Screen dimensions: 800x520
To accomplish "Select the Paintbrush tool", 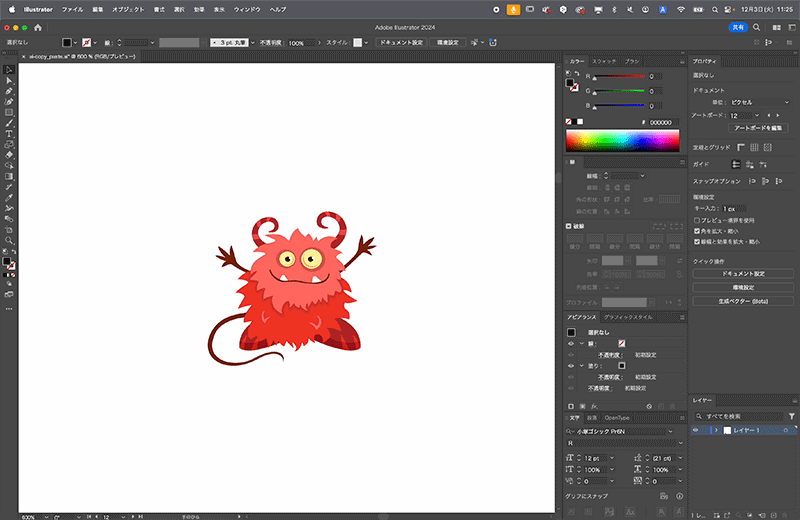I will [9, 122].
